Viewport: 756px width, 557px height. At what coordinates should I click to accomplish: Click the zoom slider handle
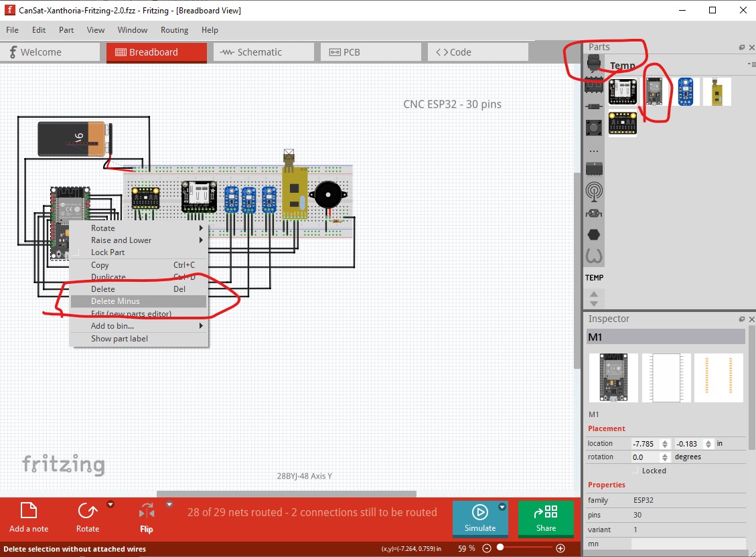coord(500,548)
